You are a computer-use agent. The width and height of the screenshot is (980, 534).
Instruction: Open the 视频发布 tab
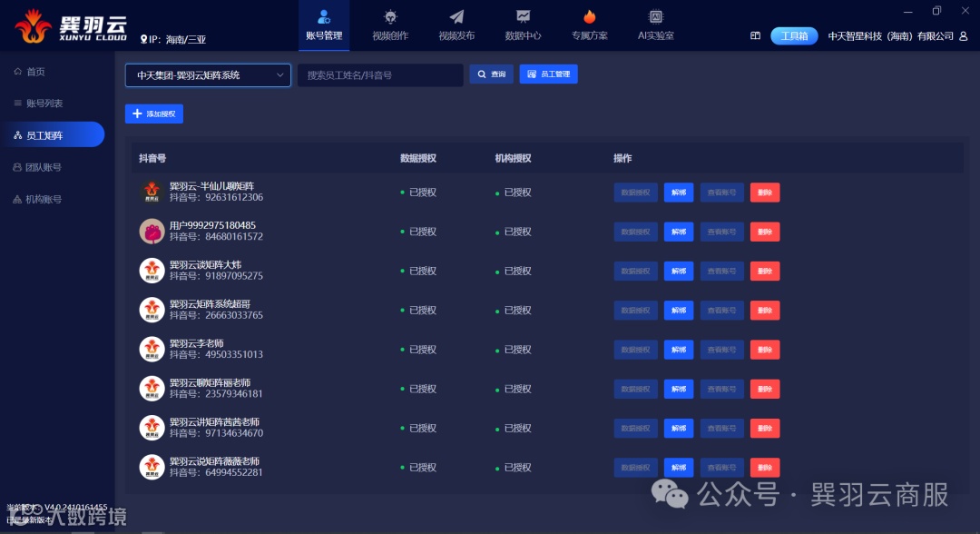[456, 25]
